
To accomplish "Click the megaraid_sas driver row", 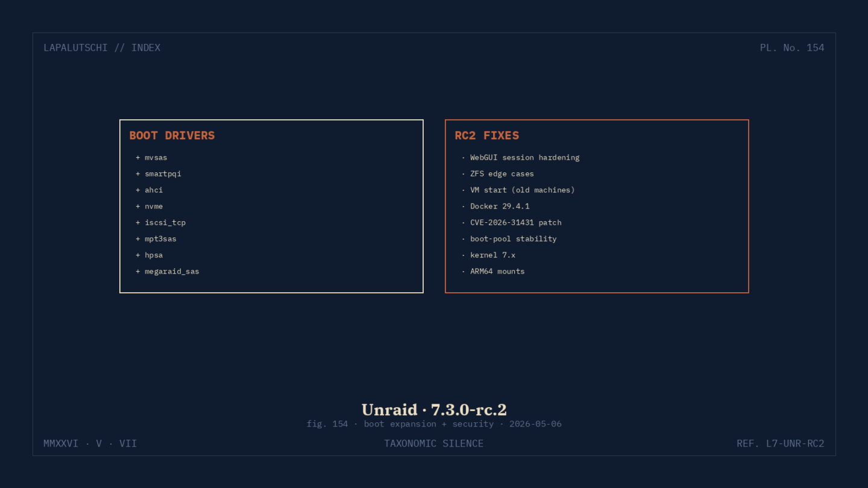I will click(x=167, y=271).
